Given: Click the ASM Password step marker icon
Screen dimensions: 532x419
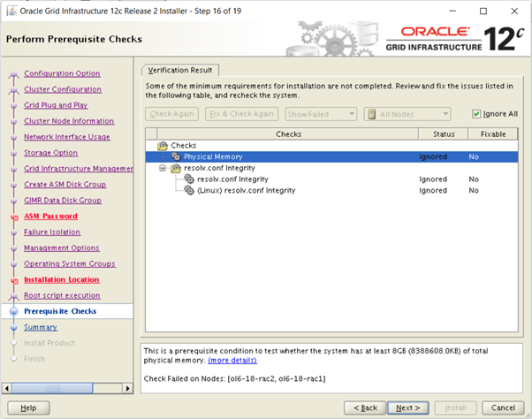Looking at the screenshot, I should [13, 217].
